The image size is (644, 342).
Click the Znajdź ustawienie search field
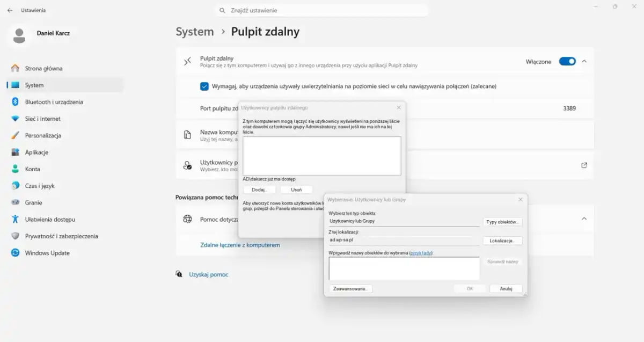point(322,10)
